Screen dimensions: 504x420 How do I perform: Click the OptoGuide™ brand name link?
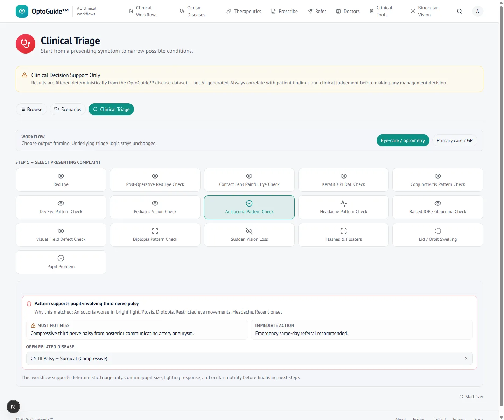(50, 11)
